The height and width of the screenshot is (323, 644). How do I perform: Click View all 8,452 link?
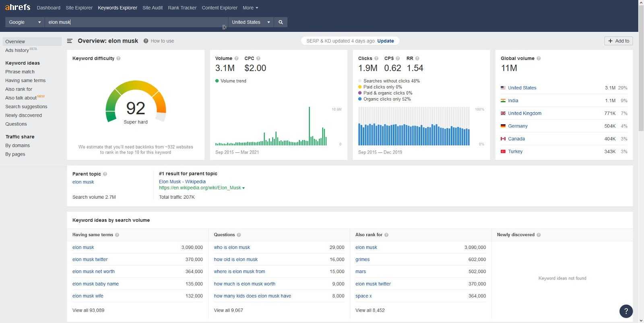point(370,311)
